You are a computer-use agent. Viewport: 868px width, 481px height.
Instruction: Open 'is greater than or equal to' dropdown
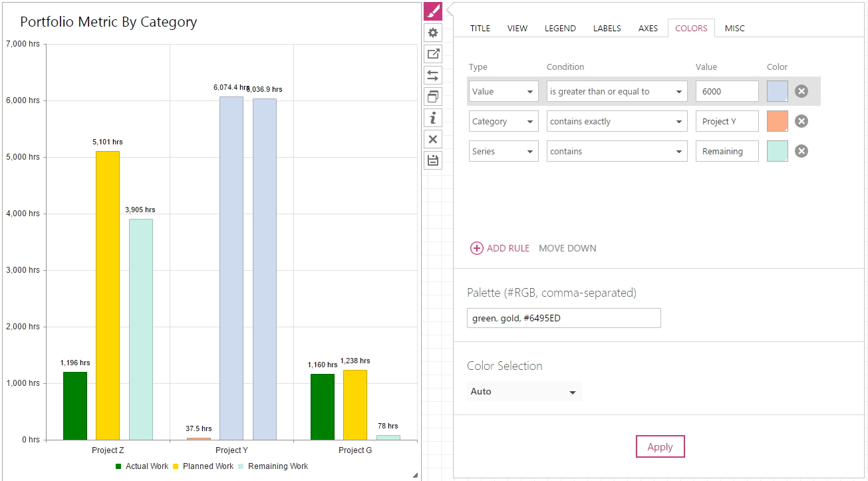pos(617,91)
